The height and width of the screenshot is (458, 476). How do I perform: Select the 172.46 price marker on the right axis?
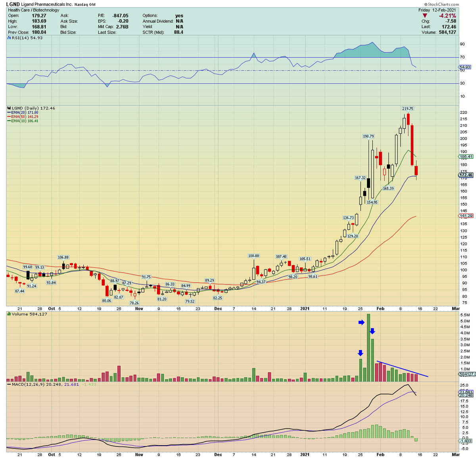click(466, 175)
